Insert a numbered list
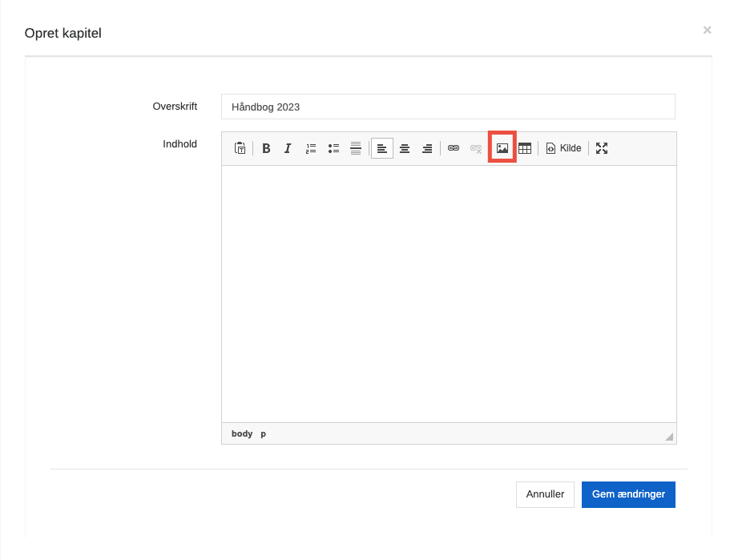Image resolution: width=734 pixels, height=560 pixels. pos(311,148)
